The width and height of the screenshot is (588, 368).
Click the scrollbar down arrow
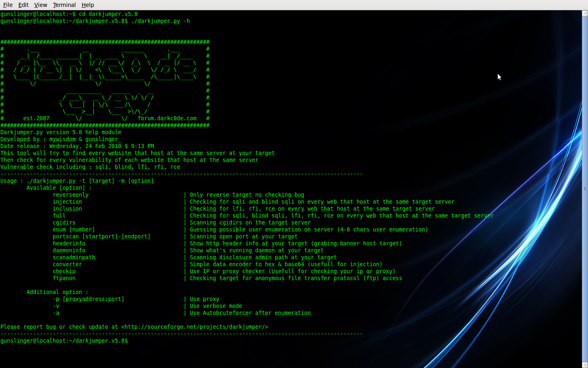(x=585, y=365)
